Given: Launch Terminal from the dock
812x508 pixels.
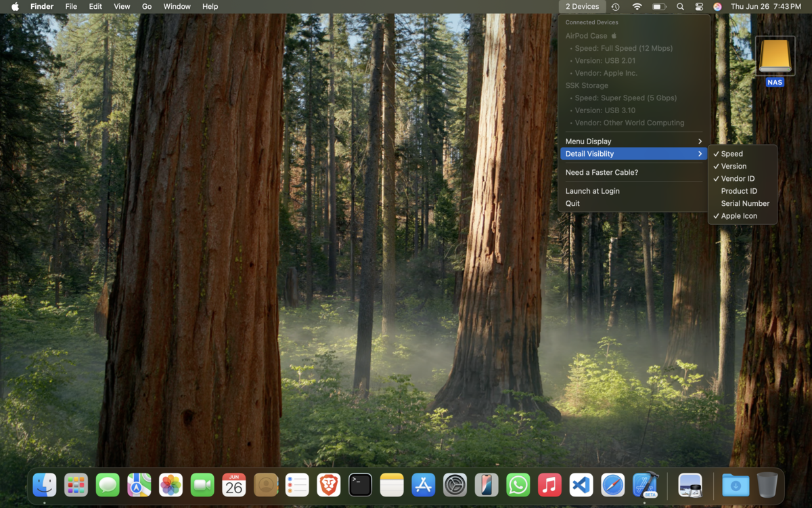Looking at the screenshot, I should click(360, 485).
